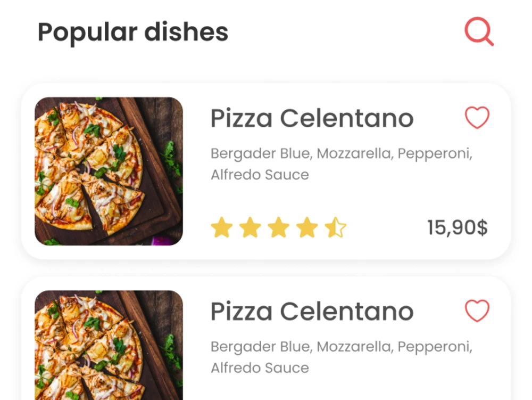Favorite the second Pizza Celentano with heart

[477, 311]
